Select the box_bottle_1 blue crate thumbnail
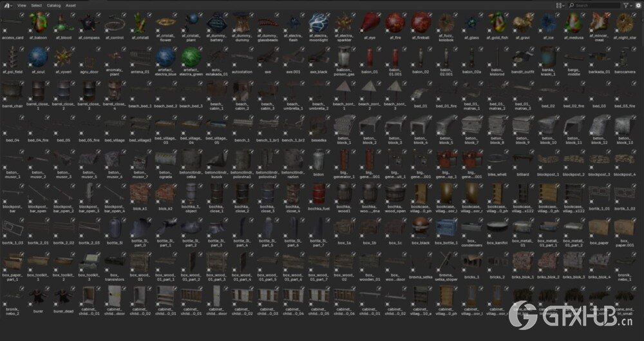The image size is (644, 341). point(446,228)
